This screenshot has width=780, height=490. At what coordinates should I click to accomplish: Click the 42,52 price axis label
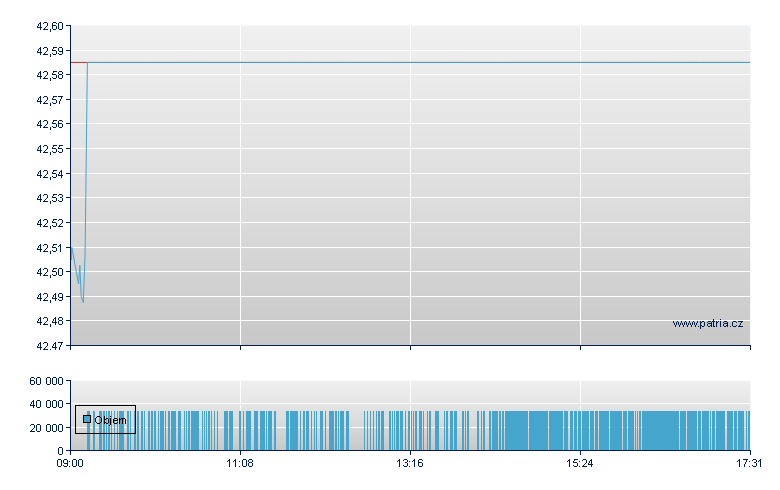pyautogui.click(x=50, y=223)
